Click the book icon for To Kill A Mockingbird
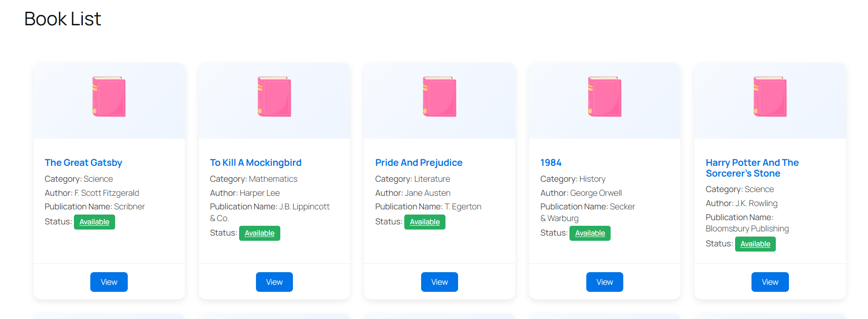 tap(274, 96)
